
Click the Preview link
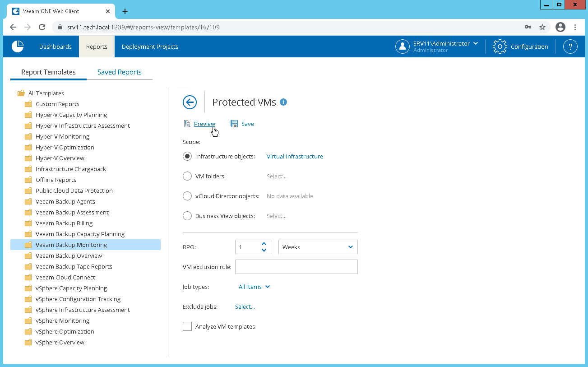pyautogui.click(x=204, y=124)
